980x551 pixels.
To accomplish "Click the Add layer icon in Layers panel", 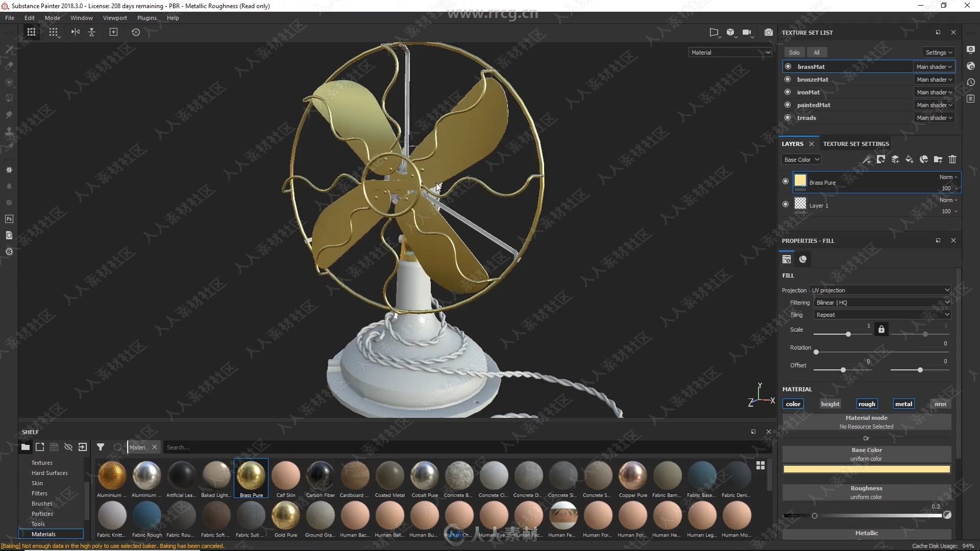I will click(895, 160).
